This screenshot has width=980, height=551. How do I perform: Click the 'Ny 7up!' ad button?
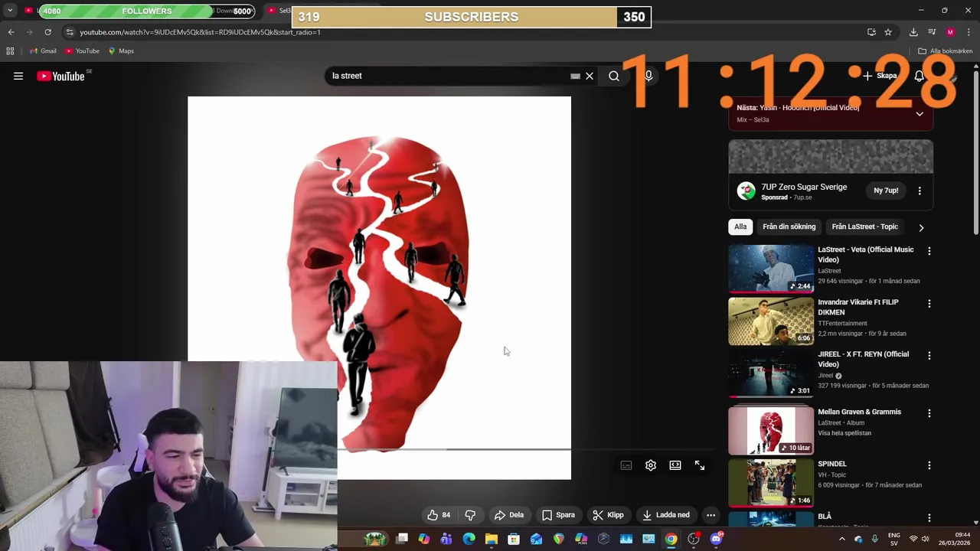[x=886, y=191]
